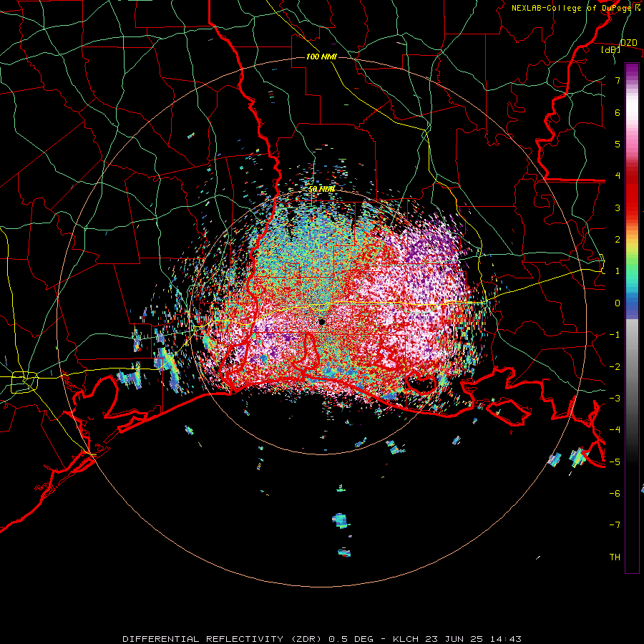This screenshot has height=644, width=644.
Task: Click the 7 value on the scale
Action: coord(618,80)
